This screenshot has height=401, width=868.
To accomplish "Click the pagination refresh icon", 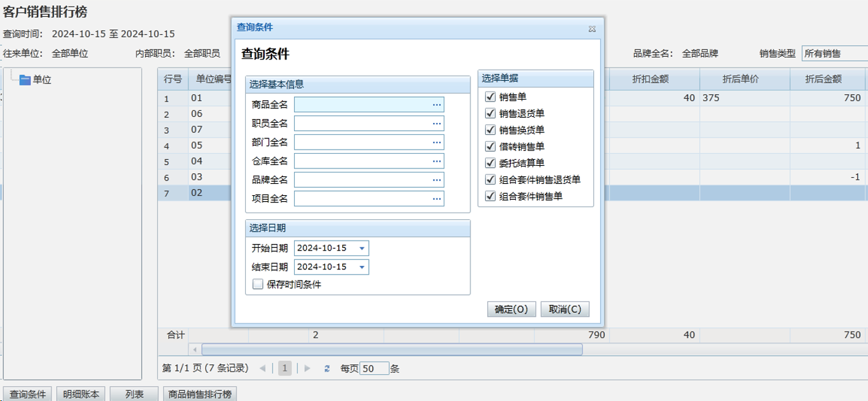I will click(327, 368).
